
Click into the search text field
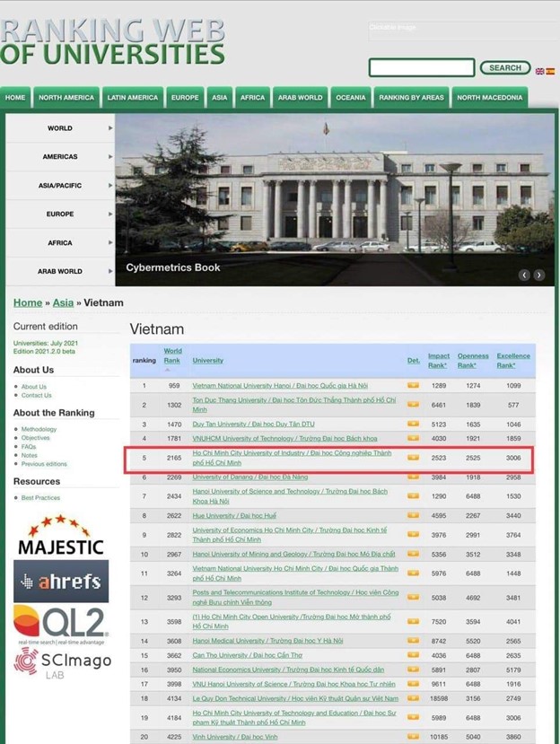[422, 68]
